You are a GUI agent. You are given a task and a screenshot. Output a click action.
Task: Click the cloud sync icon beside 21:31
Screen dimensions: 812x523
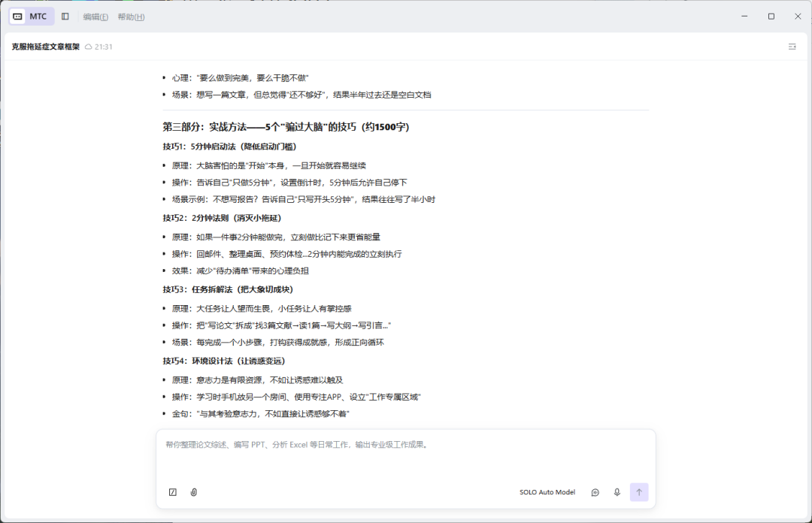click(x=89, y=47)
